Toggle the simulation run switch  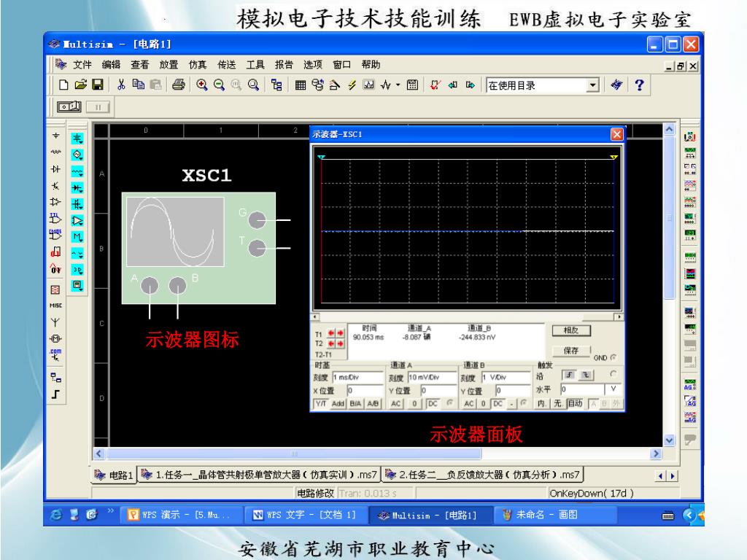[x=69, y=106]
